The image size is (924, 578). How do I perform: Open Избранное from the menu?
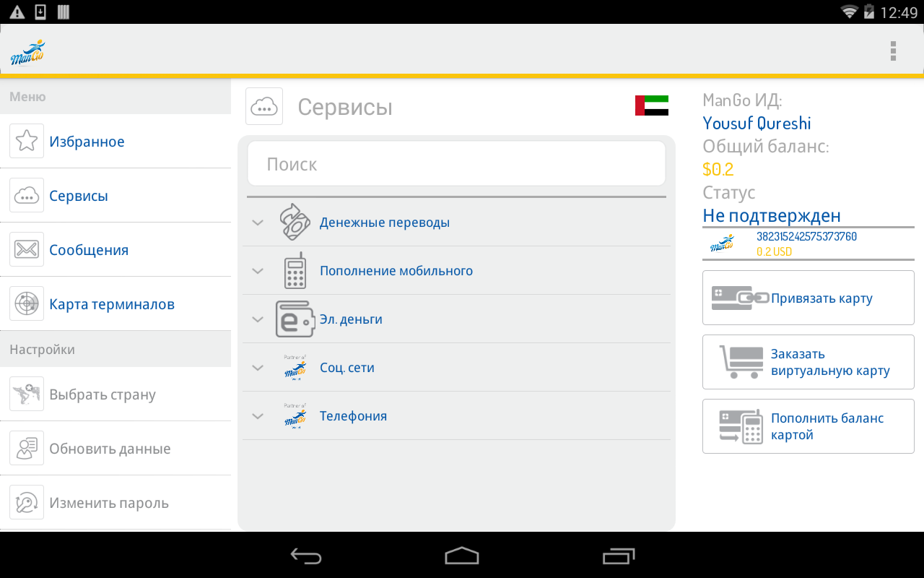(115, 141)
